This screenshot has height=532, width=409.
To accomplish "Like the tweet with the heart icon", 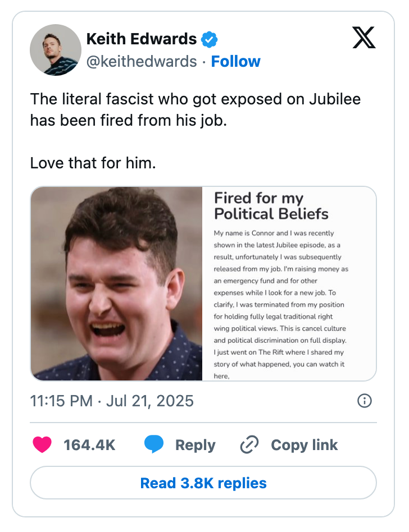I will click(42, 445).
